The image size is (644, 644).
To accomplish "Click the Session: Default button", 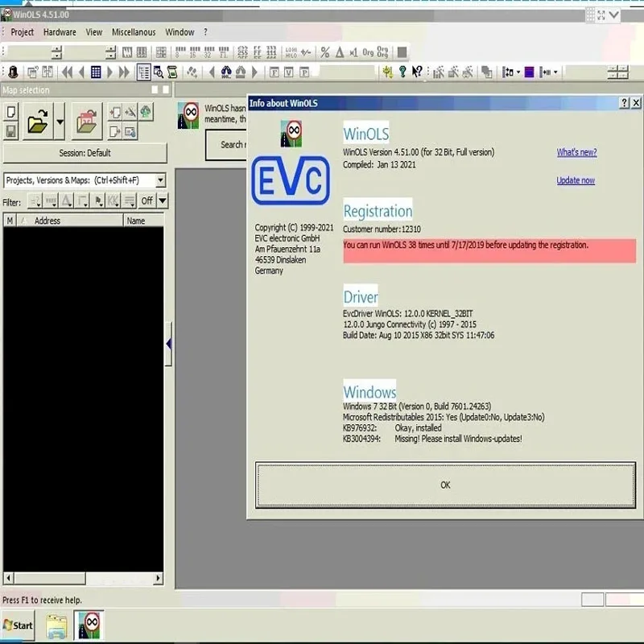I will point(85,153).
